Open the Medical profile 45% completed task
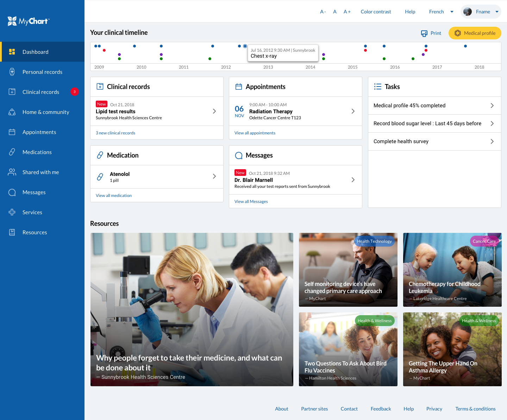Screen dimensions: 507x420 click(434, 105)
